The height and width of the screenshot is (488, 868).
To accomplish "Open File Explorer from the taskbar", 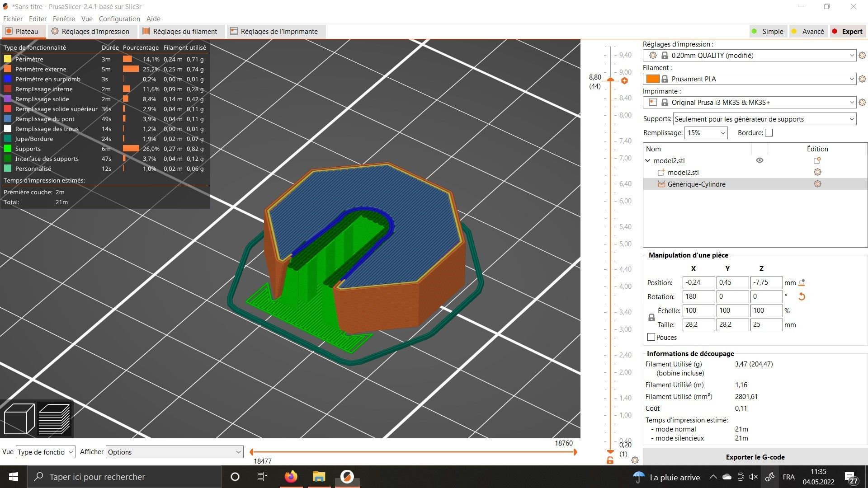I will point(319,477).
